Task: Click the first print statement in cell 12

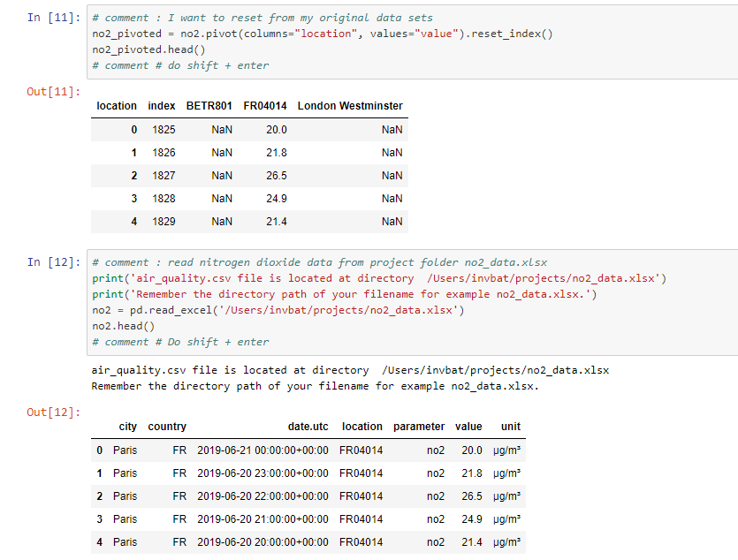Action: [x=379, y=278]
